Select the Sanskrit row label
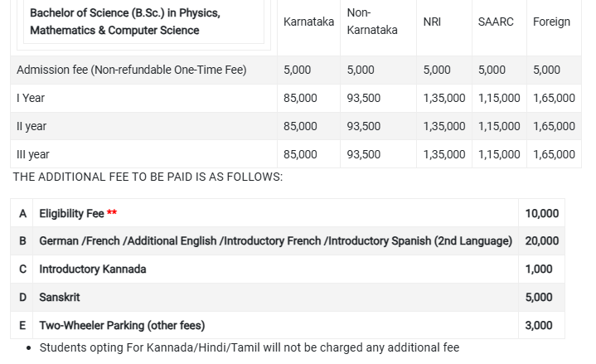 click(x=60, y=297)
